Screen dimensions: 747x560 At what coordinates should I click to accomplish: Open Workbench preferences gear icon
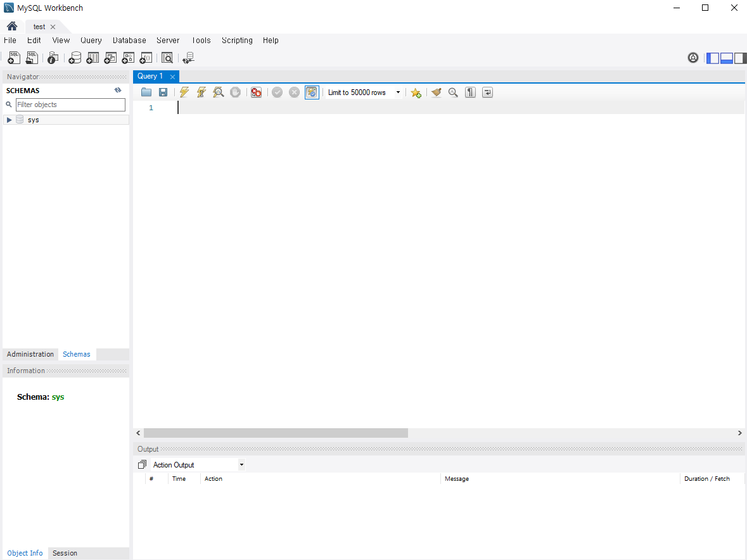[693, 58]
